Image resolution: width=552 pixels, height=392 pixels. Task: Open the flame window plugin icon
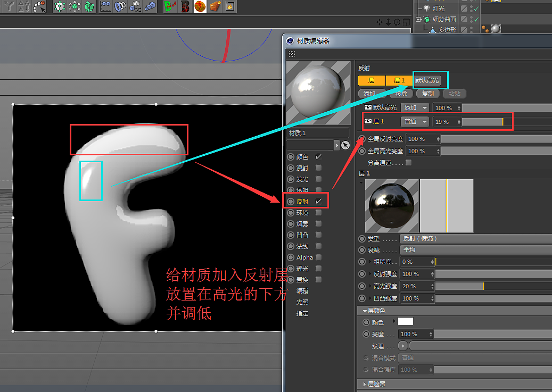(x=229, y=6)
